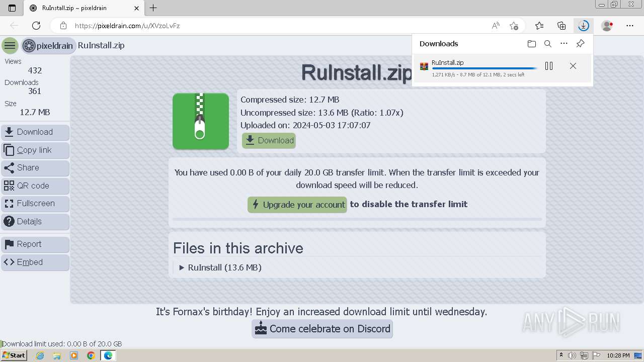Activate Read aloud icon in address bar
Viewport: 644px width, 362px height.
[x=496, y=26]
